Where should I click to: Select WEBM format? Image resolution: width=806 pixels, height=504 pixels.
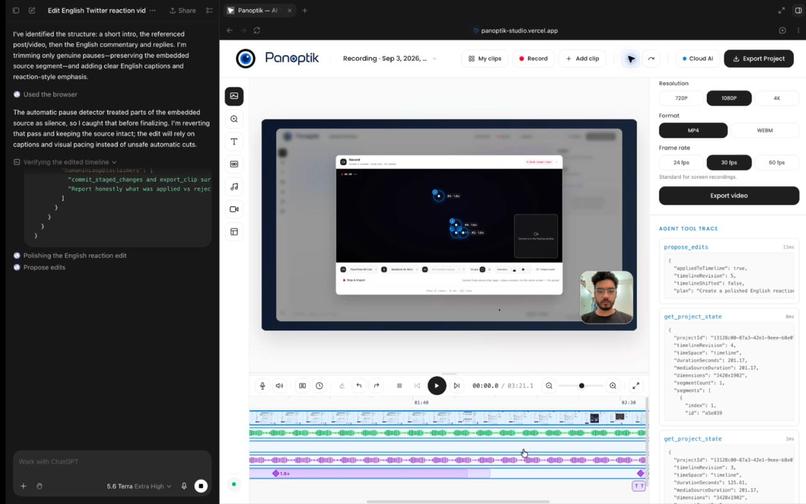pos(765,131)
